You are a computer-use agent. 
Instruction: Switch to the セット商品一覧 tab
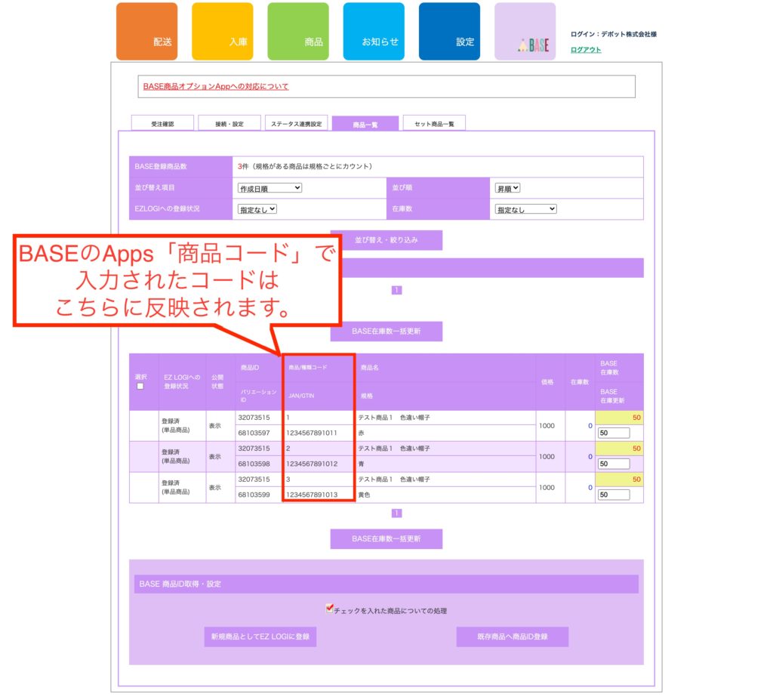434,123
